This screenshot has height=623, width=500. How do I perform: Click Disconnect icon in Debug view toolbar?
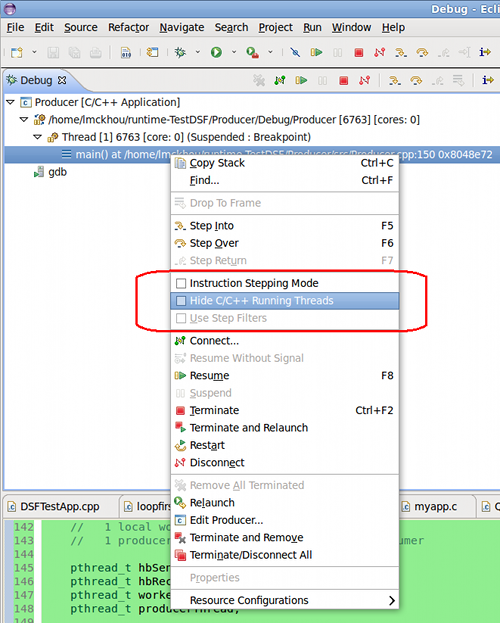click(364, 81)
